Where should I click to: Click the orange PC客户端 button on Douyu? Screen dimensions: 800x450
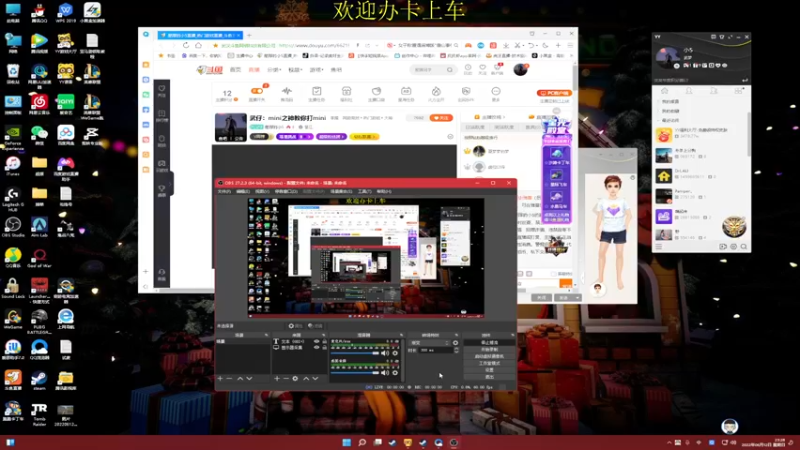[554, 93]
